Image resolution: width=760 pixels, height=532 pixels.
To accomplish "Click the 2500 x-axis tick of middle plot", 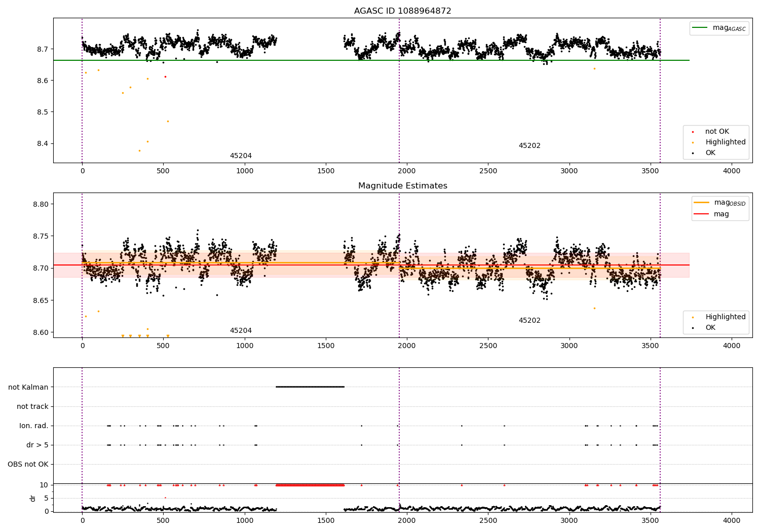I will click(488, 346).
